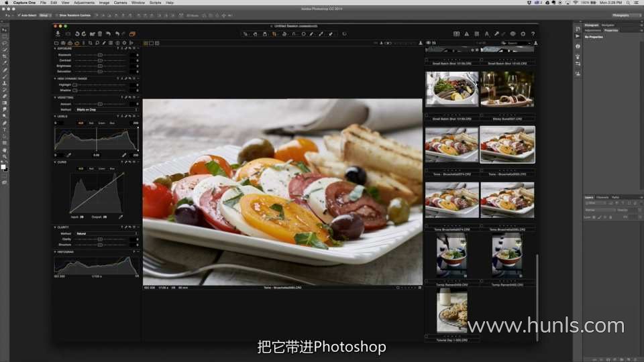Collapse the Curve panel
This screenshot has height=362, width=644.
coord(55,162)
